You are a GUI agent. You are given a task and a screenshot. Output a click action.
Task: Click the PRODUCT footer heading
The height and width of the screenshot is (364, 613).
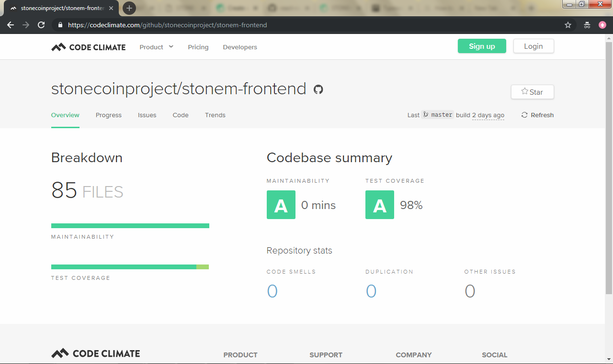click(x=240, y=355)
